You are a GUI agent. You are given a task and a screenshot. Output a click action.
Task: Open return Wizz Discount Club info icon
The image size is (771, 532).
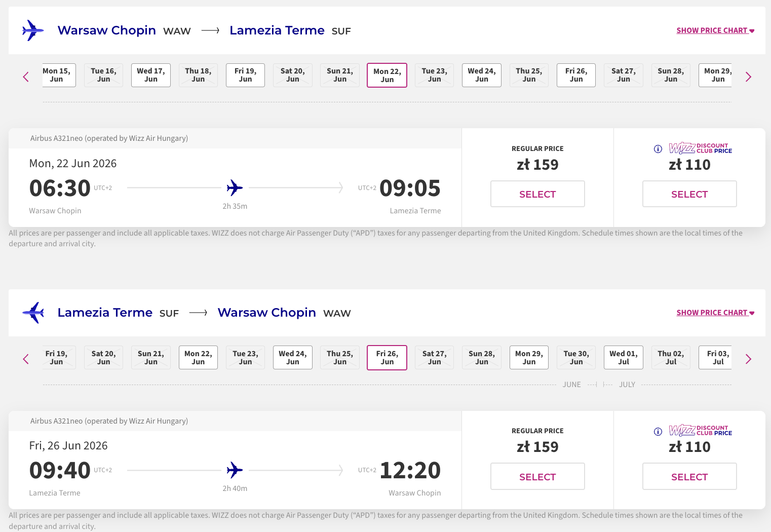658,432
